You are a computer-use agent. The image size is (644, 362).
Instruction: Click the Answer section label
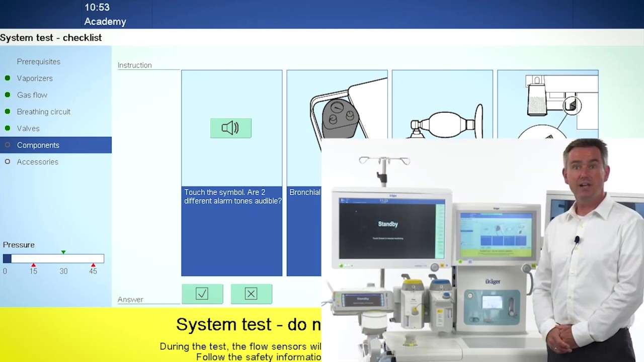tap(130, 300)
